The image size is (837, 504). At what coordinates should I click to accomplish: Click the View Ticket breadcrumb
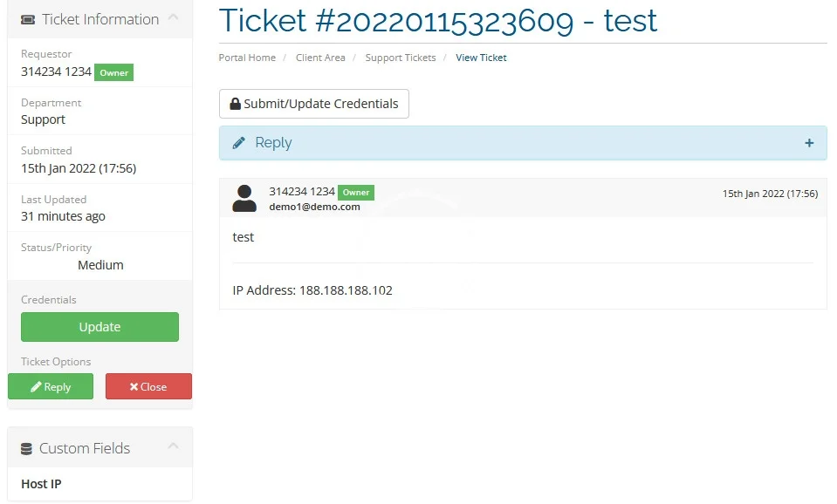(481, 58)
